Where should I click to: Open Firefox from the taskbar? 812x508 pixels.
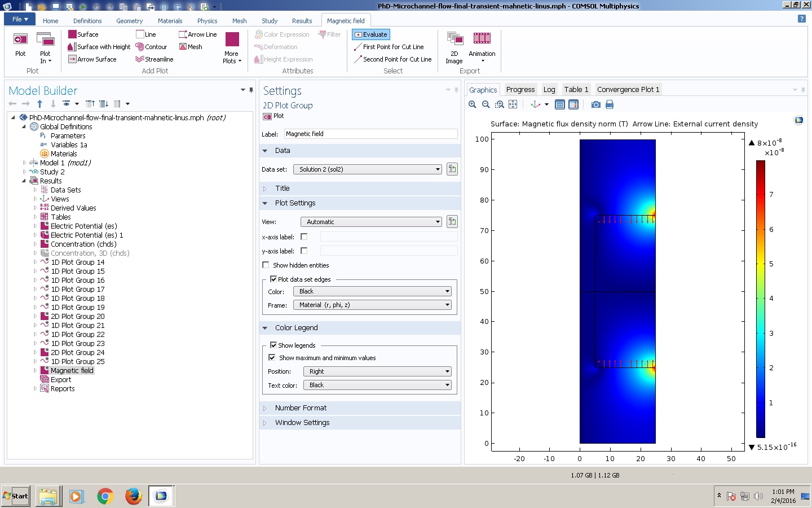[134, 496]
